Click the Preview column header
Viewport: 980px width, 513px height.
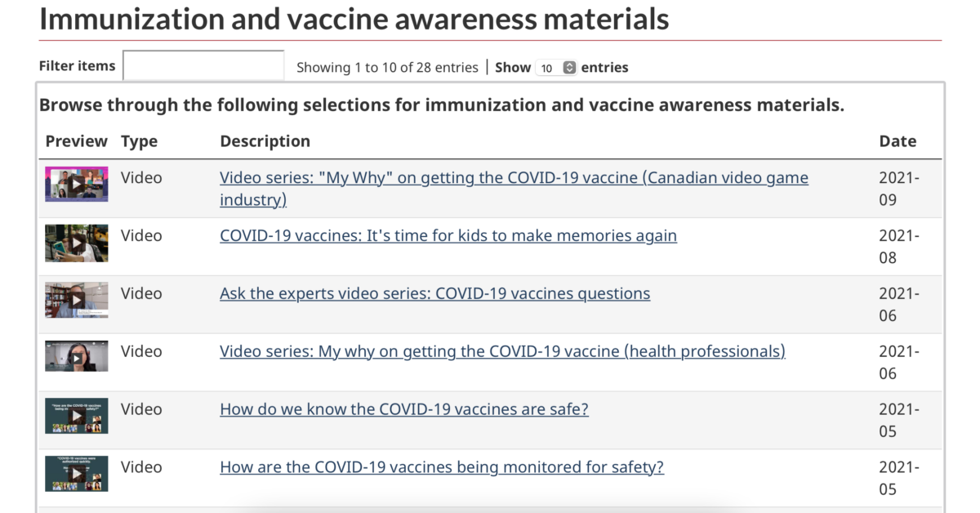[x=76, y=141]
